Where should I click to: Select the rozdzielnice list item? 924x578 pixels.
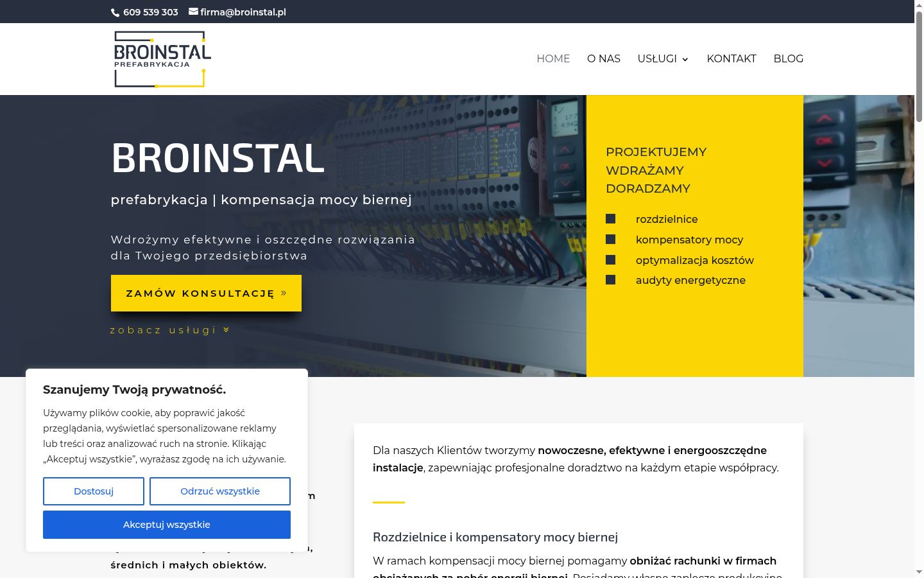[667, 219]
